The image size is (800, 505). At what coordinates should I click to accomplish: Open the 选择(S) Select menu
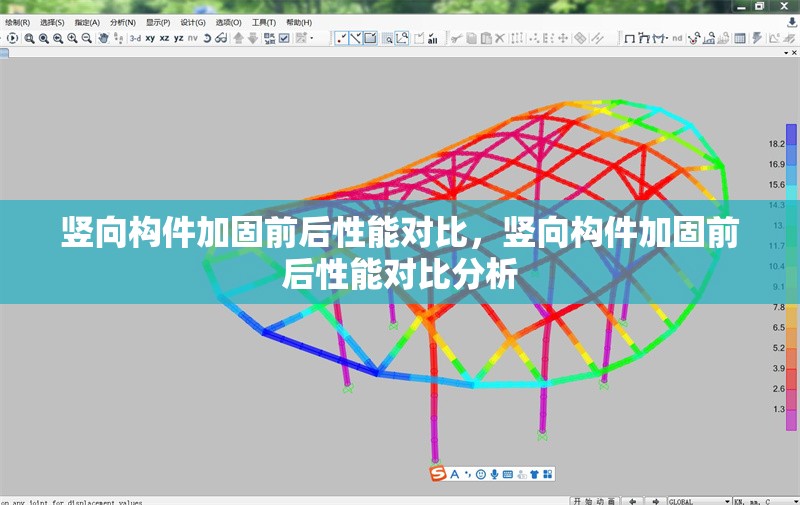click(x=52, y=22)
